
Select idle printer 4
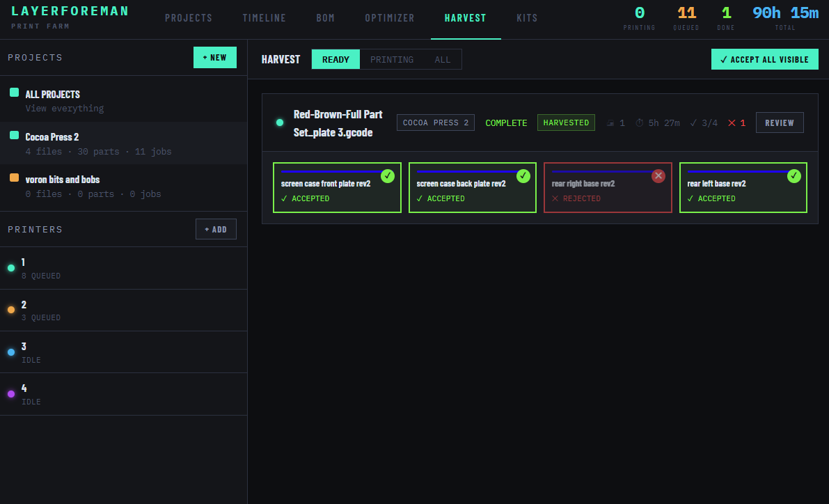point(123,394)
